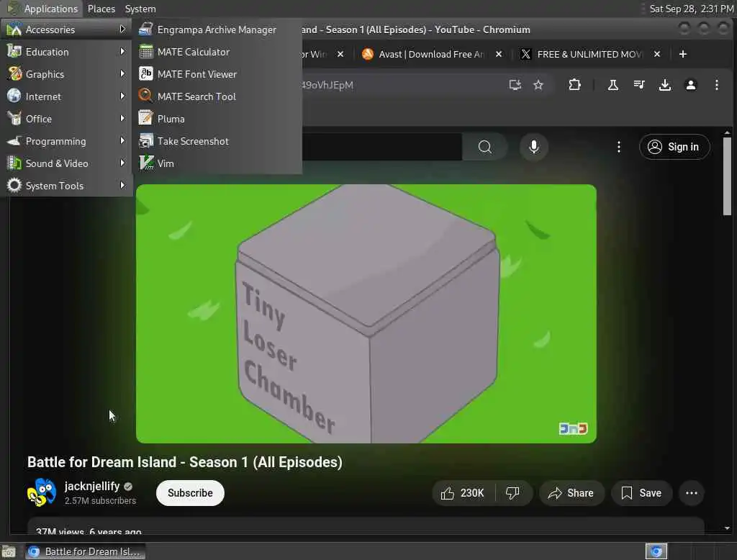Click the Graphics category icon
737x560 pixels.
pyautogui.click(x=14, y=74)
